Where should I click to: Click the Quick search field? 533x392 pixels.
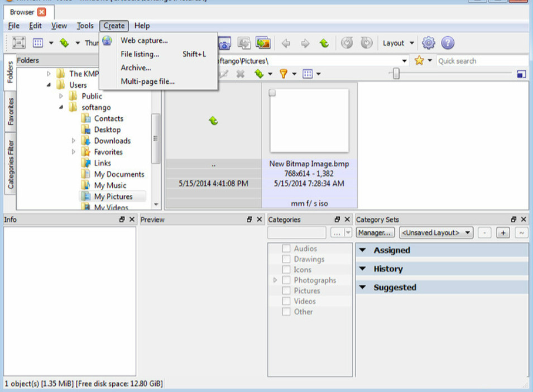tap(482, 61)
